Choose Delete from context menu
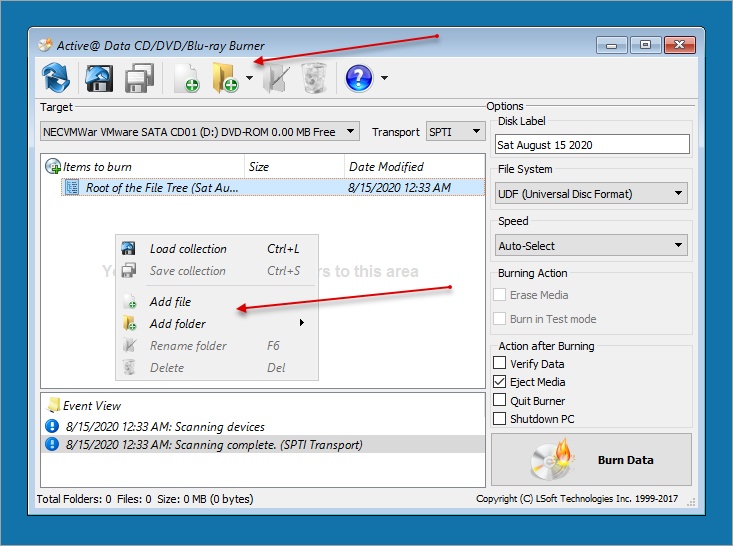 (217, 367)
